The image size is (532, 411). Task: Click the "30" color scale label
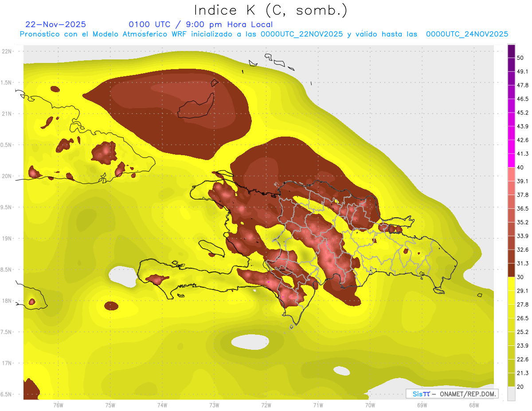520,278
